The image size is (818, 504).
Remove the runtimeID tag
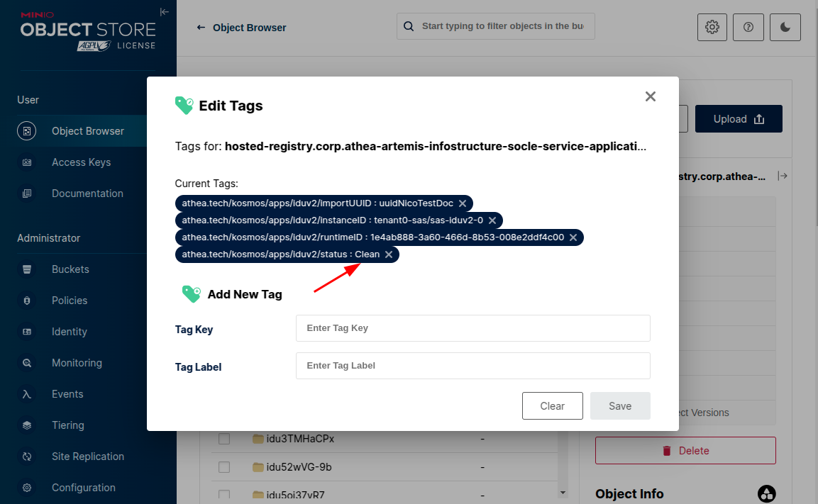point(573,237)
